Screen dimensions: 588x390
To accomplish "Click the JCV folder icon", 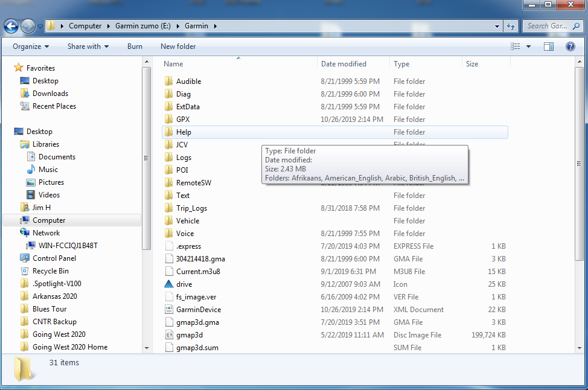I will click(169, 145).
